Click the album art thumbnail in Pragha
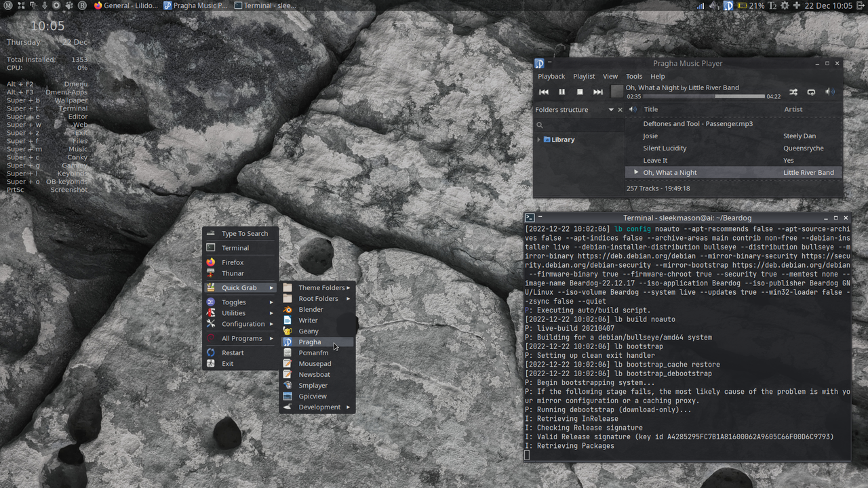868x488 pixels. [616, 91]
